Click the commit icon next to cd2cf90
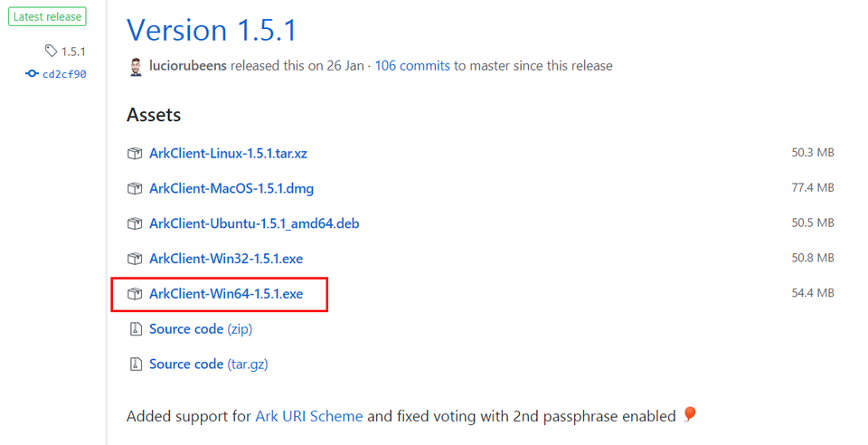Screen dimensions: 868x445 tap(32, 74)
